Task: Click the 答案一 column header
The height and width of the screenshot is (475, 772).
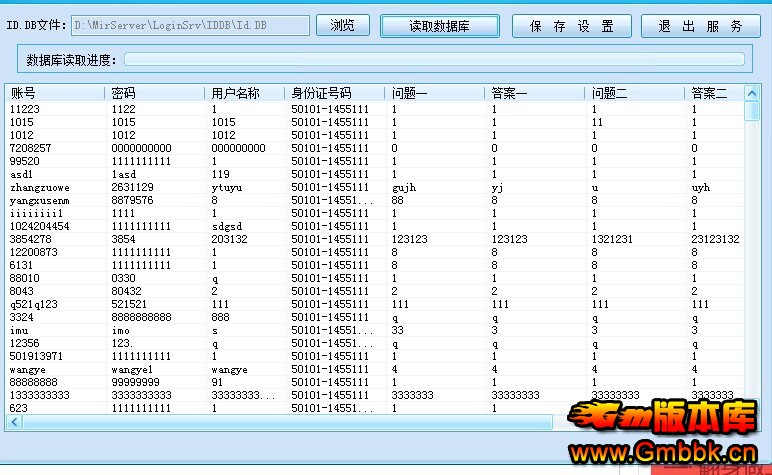Action: [x=535, y=93]
